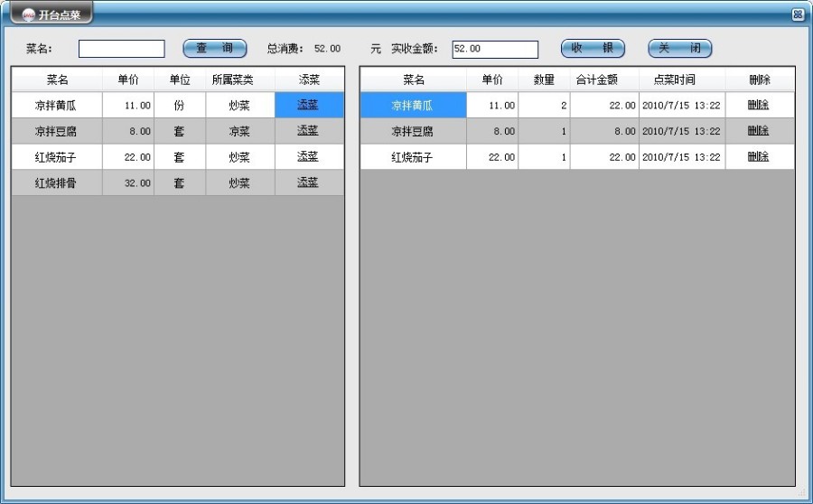
Task: Click the 合计金额 column header
Action: (x=604, y=79)
